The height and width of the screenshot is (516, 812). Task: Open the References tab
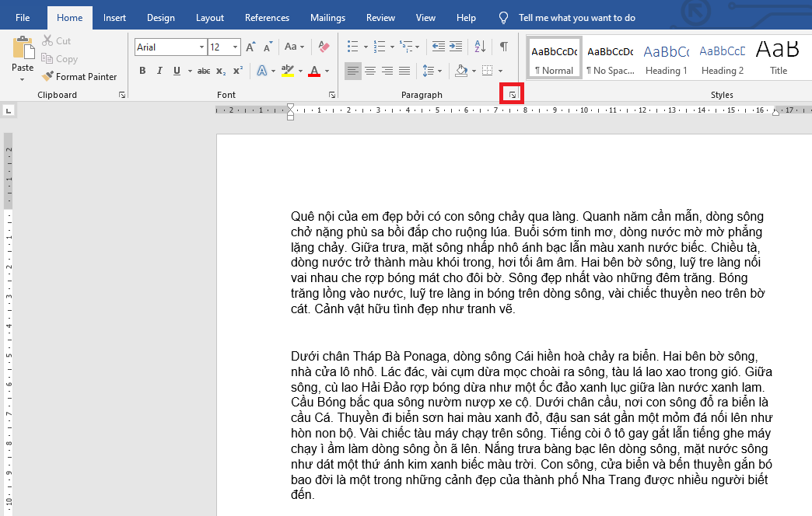[268, 18]
